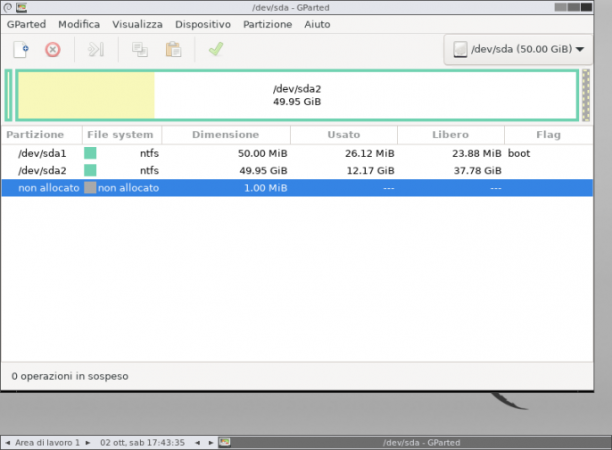Switch to next workspace arrow in taskbar
The width and height of the screenshot is (612, 450).
(x=88, y=443)
